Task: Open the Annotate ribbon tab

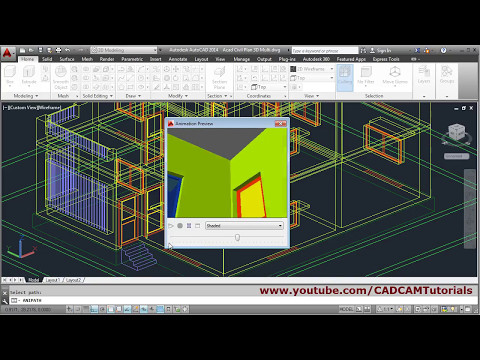Action: click(x=178, y=59)
